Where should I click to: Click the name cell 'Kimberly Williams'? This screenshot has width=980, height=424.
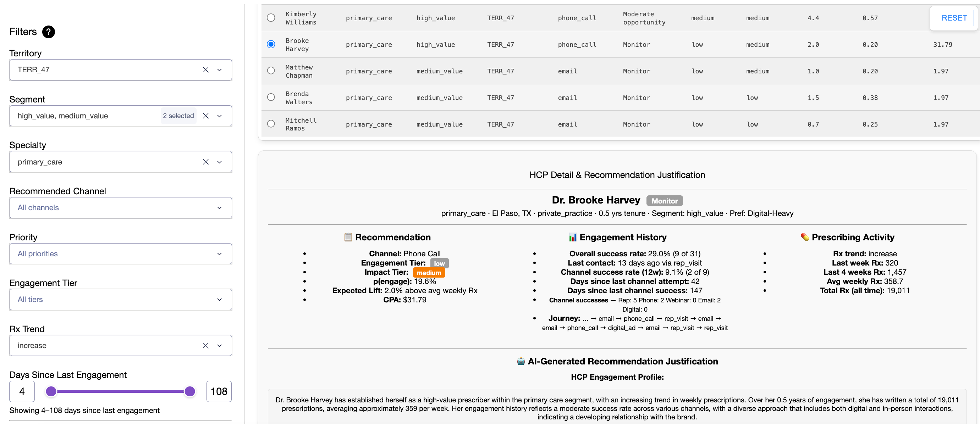[301, 18]
